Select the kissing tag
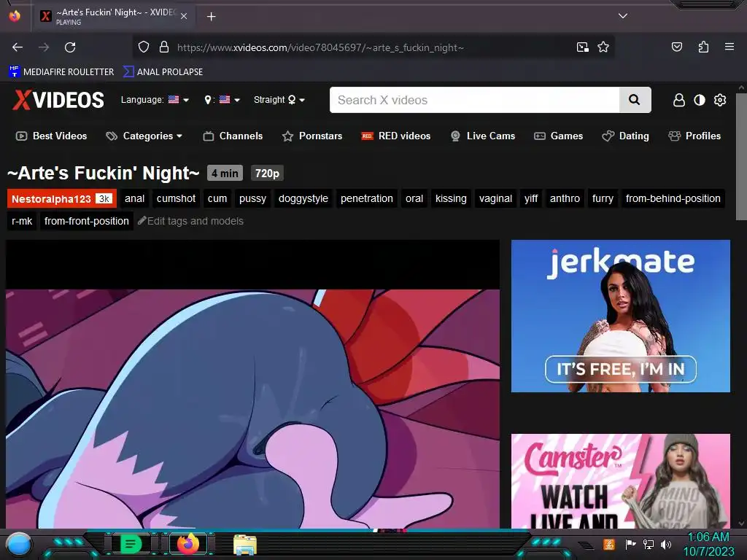This screenshot has height=560, width=747. coord(451,198)
